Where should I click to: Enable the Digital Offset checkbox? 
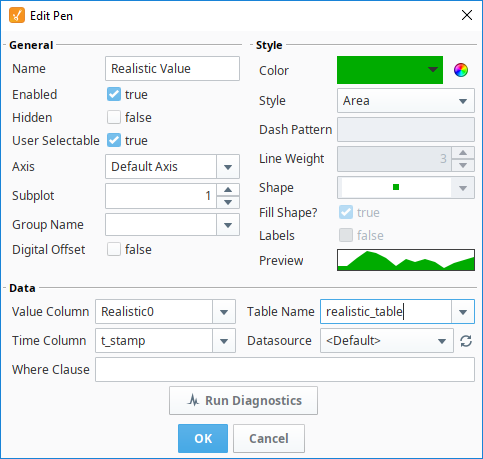pos(114,249)
